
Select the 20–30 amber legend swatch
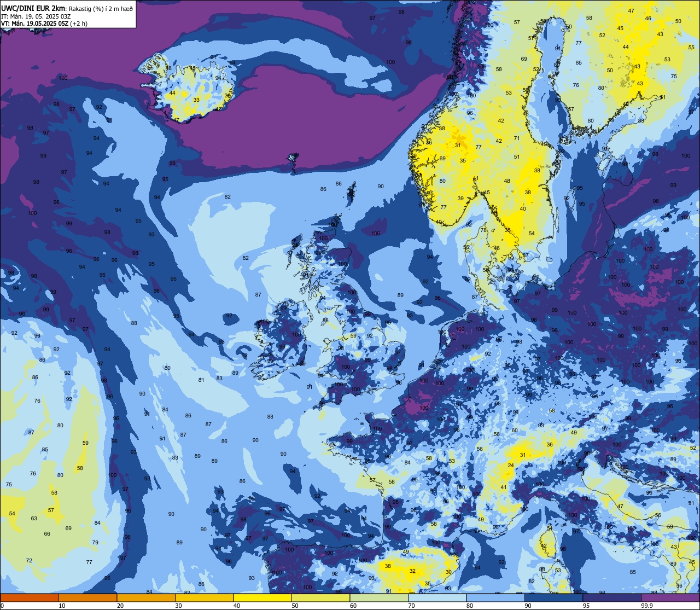click(x=146, y=598)
